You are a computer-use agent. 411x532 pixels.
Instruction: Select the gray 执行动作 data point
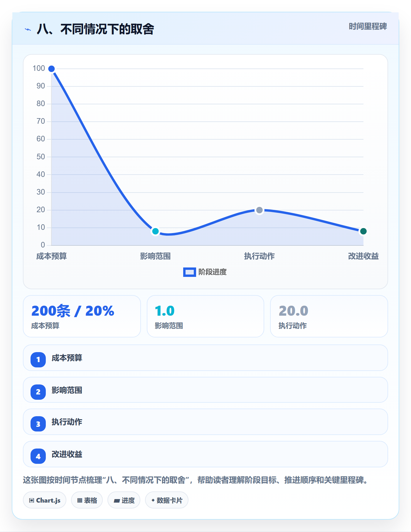pyautogui.click(x=259, y=210)
